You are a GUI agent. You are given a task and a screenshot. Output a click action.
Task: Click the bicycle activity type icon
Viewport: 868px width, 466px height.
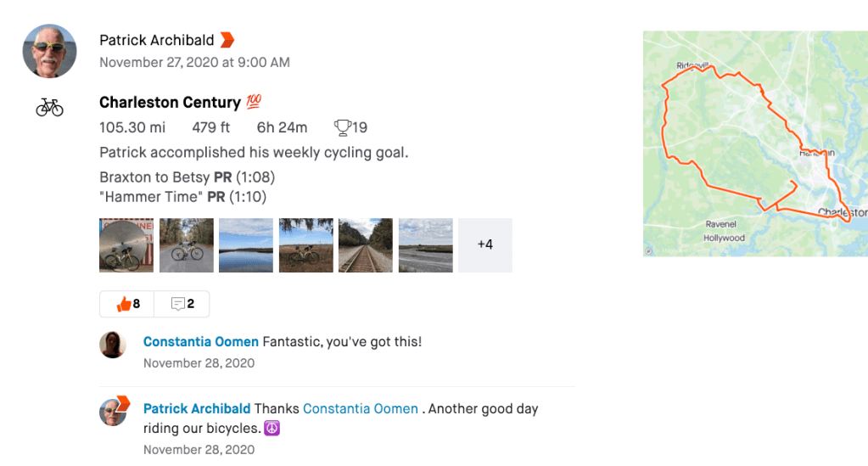pyautogui.click(x=49, y=107)
